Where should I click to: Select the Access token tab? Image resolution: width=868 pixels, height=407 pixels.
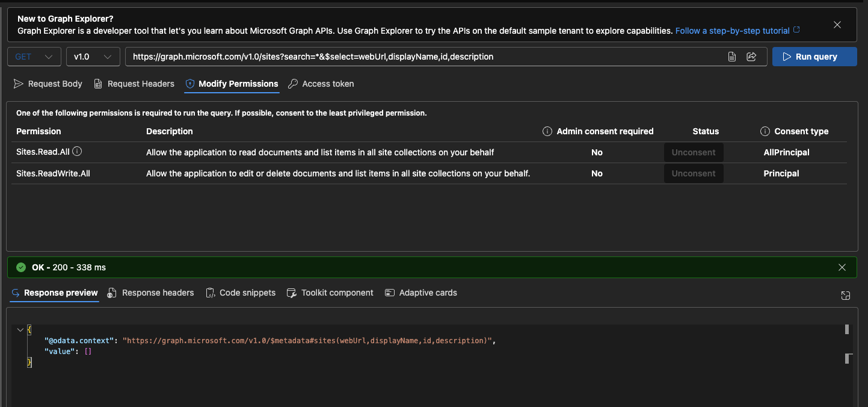[321, 84]
